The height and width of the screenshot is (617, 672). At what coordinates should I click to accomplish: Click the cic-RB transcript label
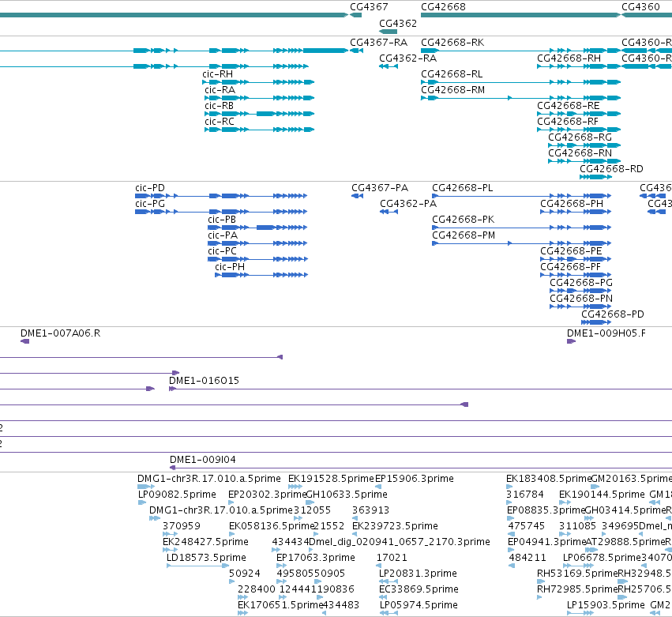(219, 106)
